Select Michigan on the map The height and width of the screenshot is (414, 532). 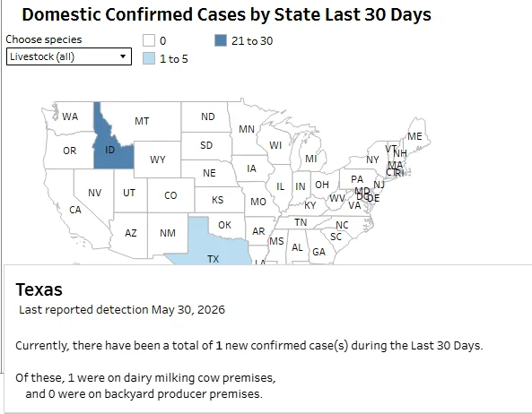[310, 159]
